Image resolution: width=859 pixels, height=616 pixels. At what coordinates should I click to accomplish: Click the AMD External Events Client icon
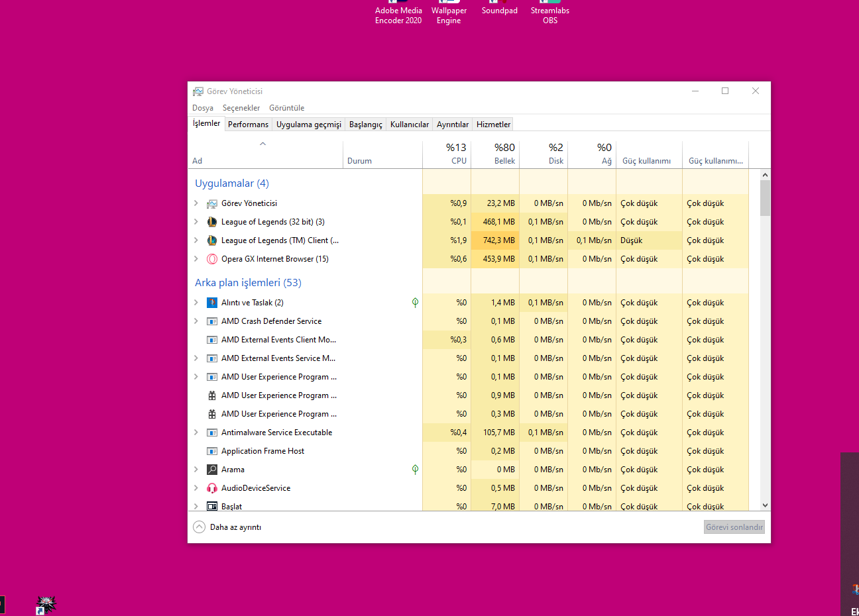[x=212, y=340]
